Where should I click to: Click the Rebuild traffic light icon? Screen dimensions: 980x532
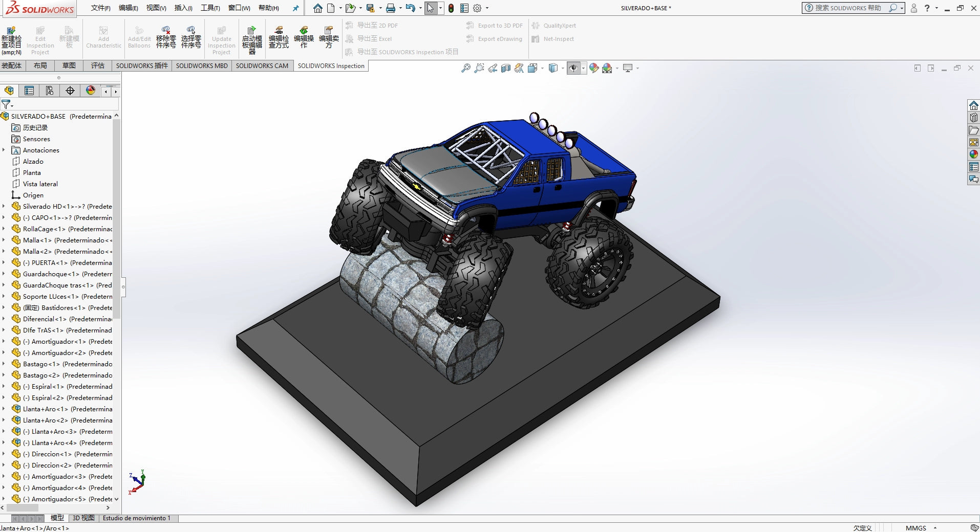tap(451, 8)
